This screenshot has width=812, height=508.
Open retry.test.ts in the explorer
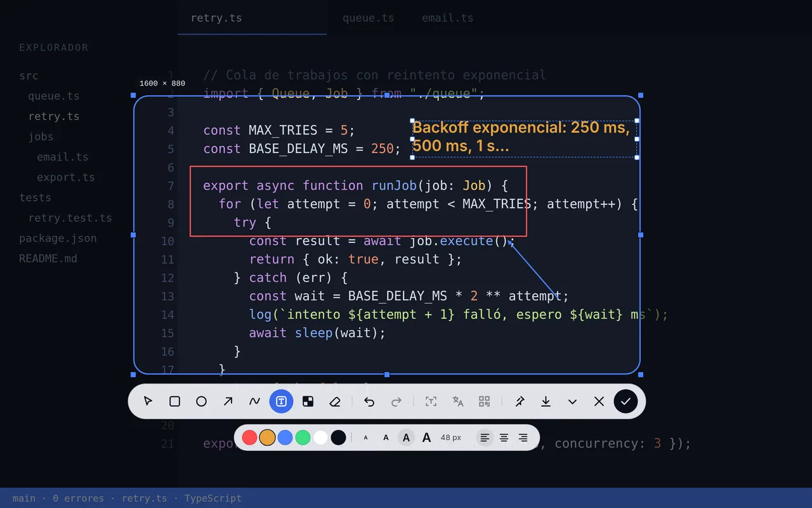70,218
